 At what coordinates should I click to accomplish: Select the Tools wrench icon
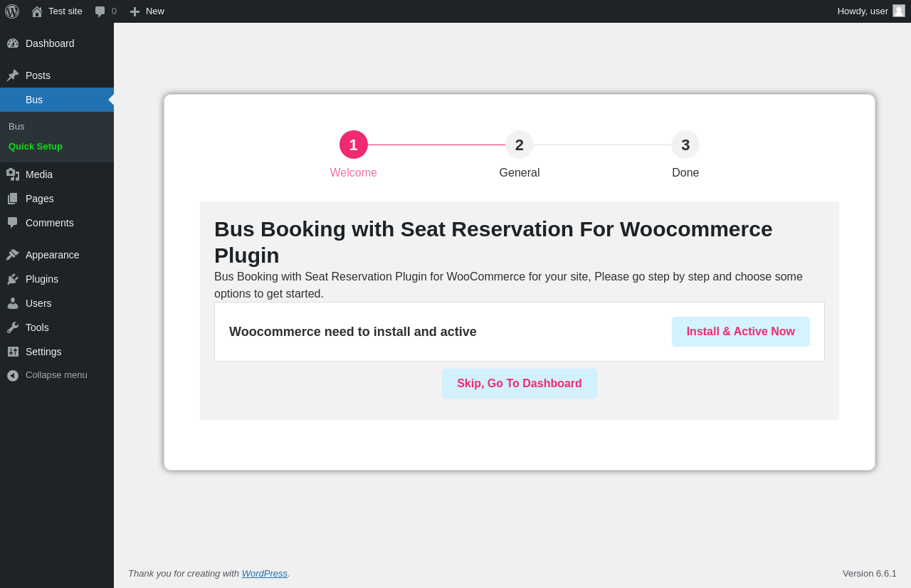coord(13,327)
